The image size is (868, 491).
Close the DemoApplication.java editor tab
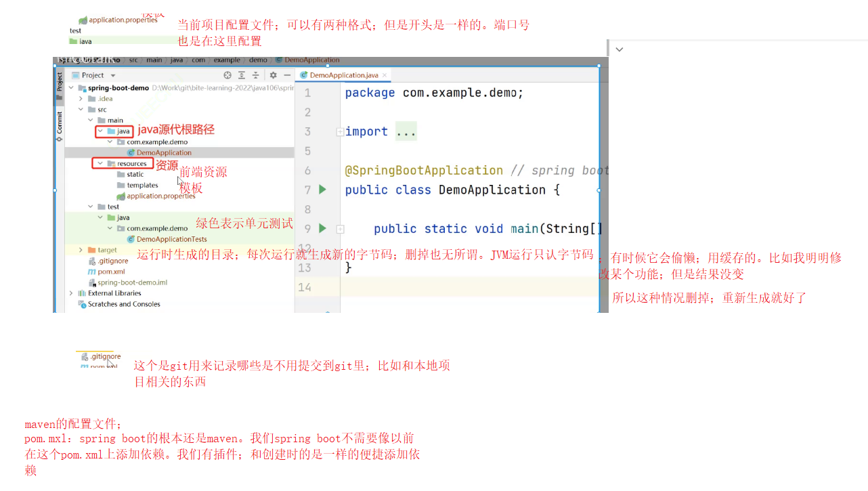pyautogui.click(x=385, y=75)
